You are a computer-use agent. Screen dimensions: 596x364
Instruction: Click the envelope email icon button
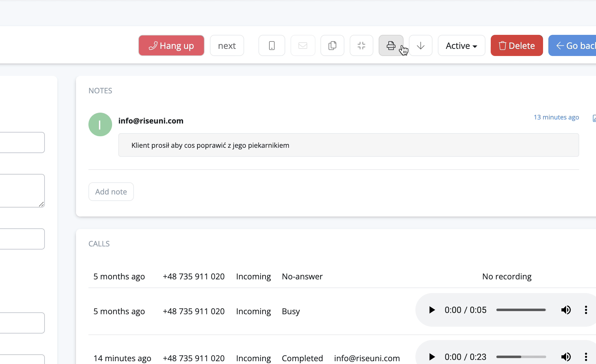point(303,46)
